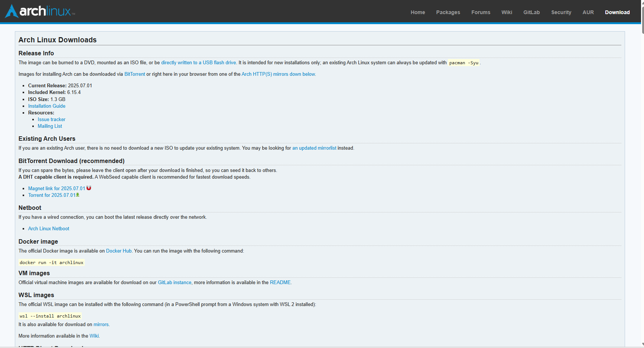This screenshot has height=348, width=644.
Task: Click 'A DHT capable client is required.' text
Action: coord(56,177)
